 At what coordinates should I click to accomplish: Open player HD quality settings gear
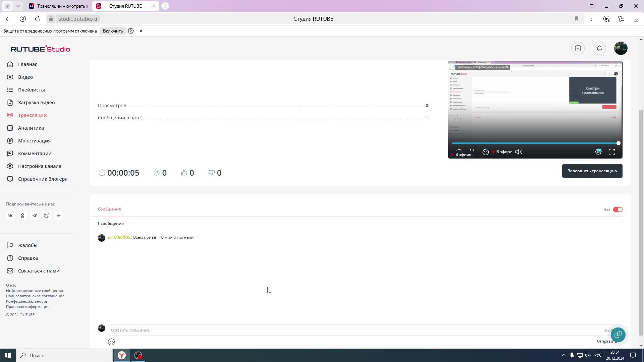coord(598,152)
